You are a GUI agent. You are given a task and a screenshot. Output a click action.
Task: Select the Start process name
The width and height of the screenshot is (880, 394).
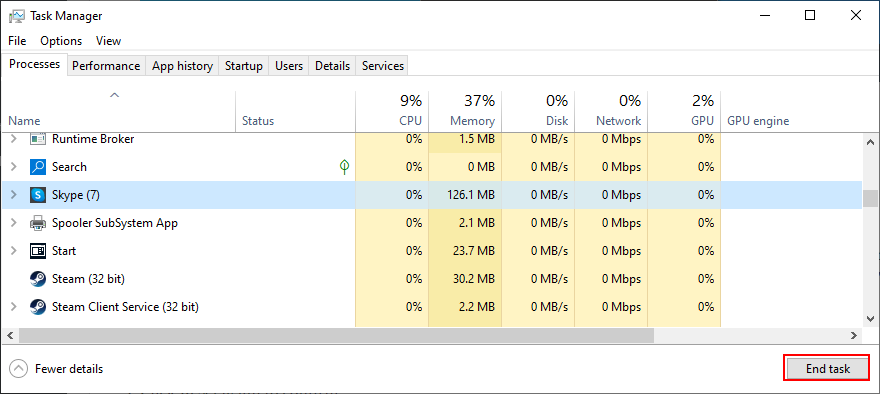(64, 251)
